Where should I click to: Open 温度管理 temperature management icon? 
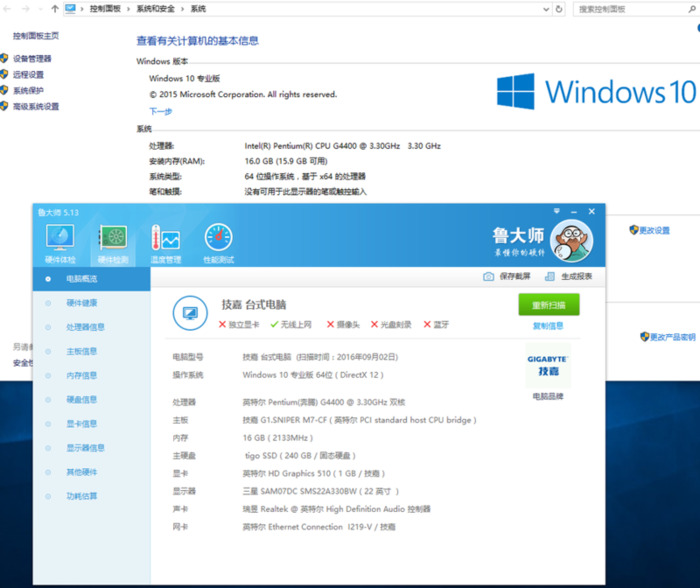click(165, 240)
